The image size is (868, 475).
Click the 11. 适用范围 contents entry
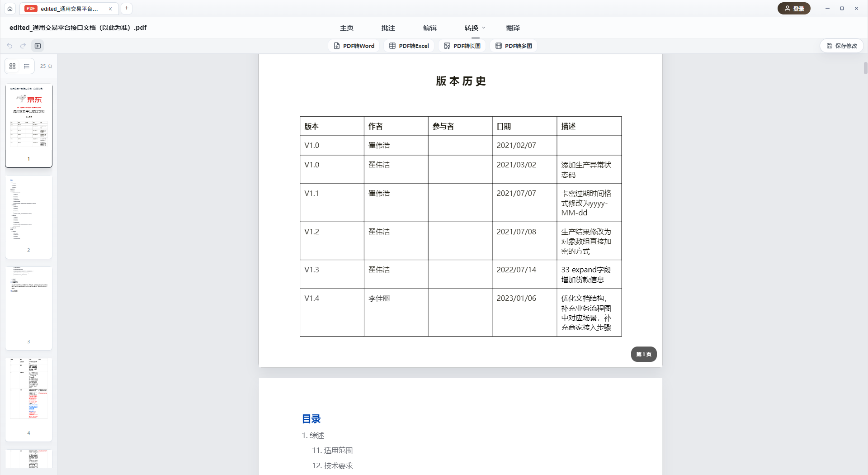pyautogui.click(x=332, y=450)
